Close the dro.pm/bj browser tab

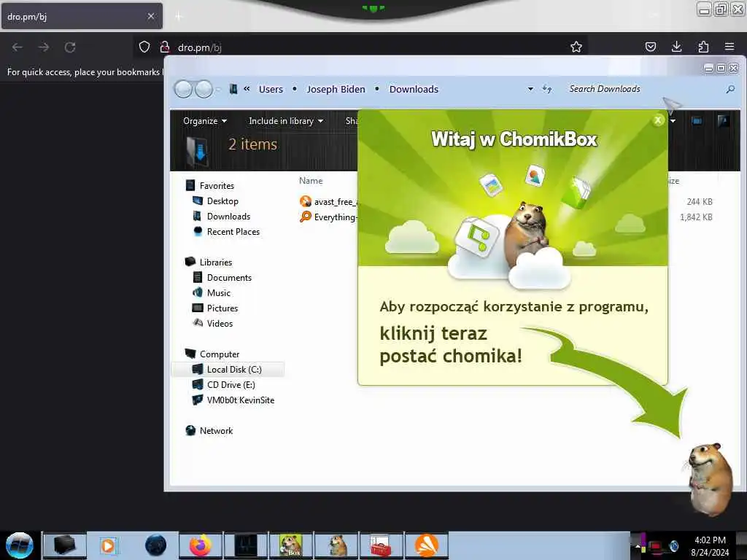click(150, 16)
